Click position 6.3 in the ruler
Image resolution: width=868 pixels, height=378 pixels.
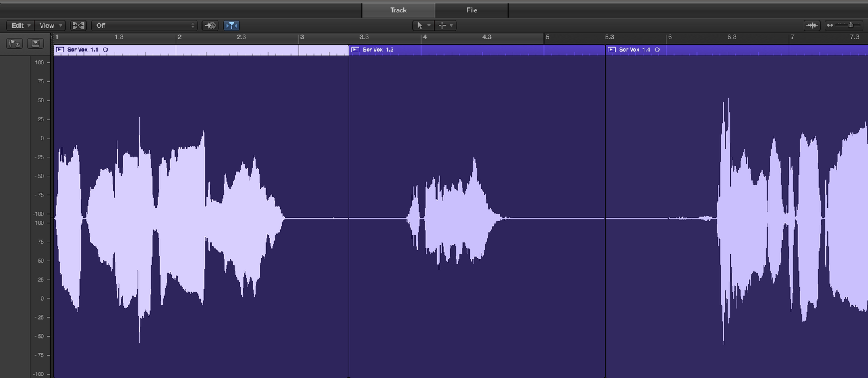pyautogui.click(x=732, y=37)
